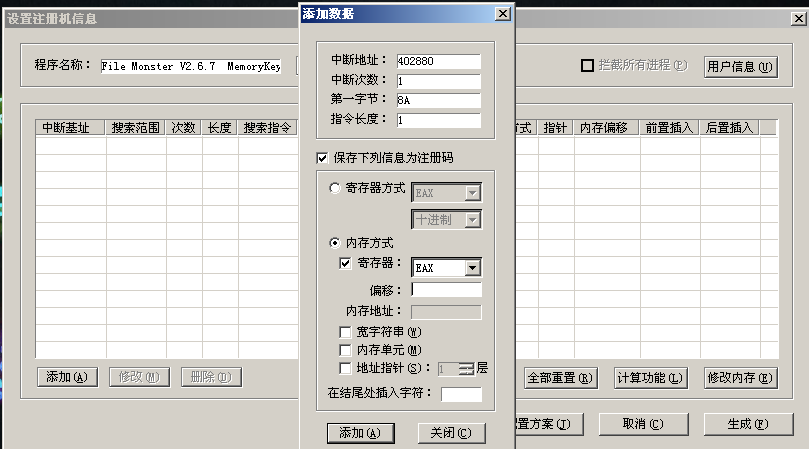
Task: Click the 计算功能 button
Action: point(650,378)
